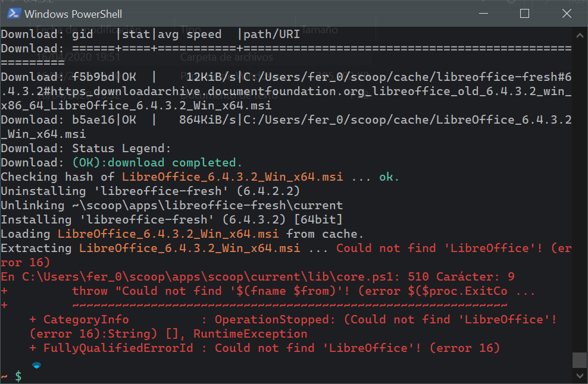The image size is (588, 384).
Task: Click the filename in the 'Loading' line
Action: [168, 234]
